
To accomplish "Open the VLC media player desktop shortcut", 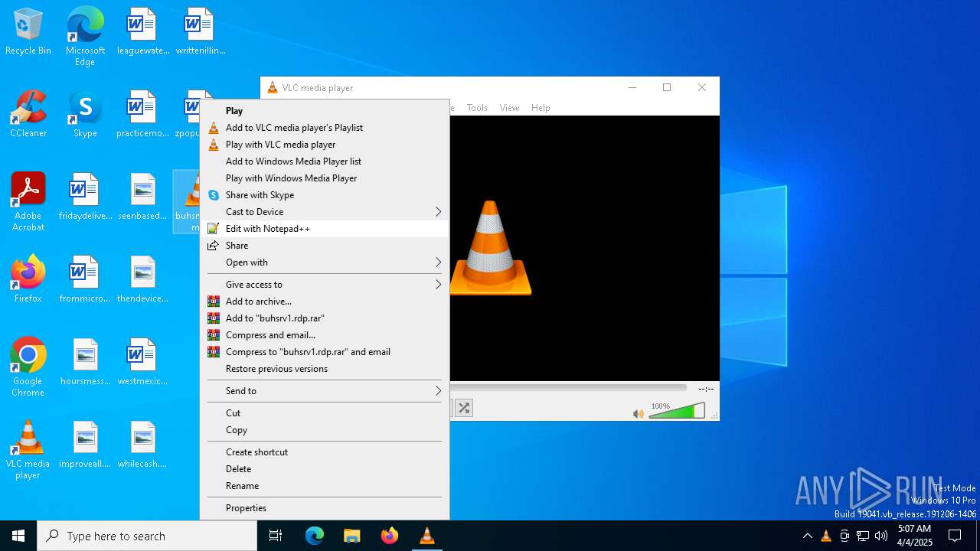I will (28, 450).
